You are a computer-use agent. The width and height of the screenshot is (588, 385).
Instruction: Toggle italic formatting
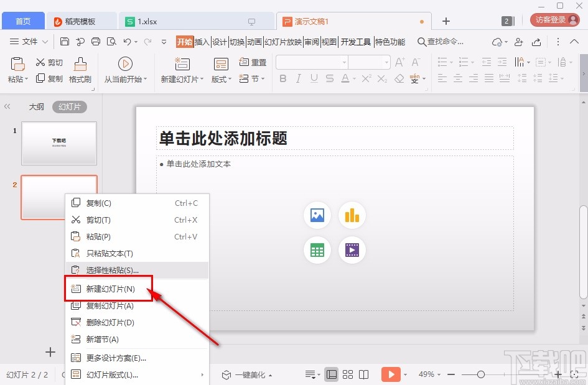pyautogui.click(x=297, y=78)
